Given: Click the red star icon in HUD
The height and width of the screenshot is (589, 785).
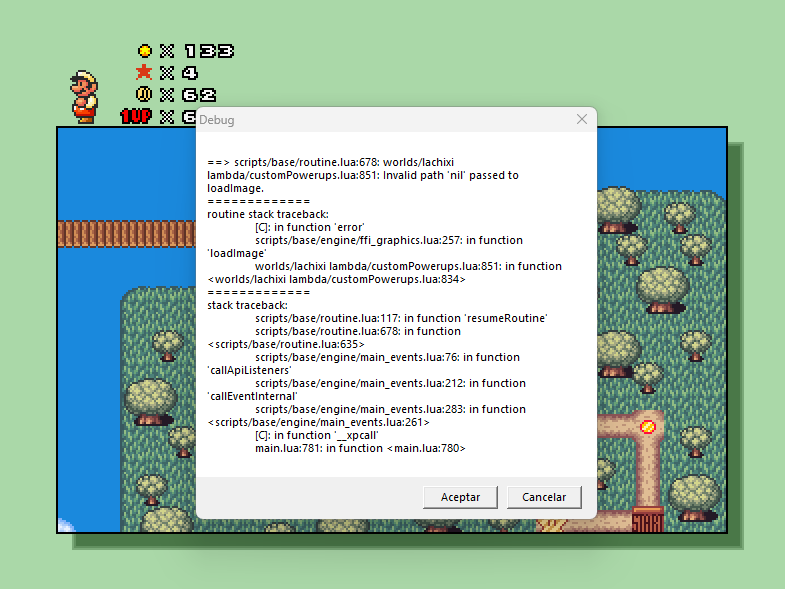Looking at the screenshot, I should coord(144,72).
